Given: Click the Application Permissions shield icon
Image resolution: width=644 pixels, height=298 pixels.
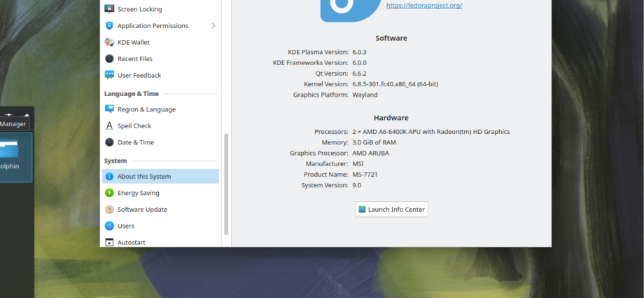Looking at the screenshot, I should pyautogui.click(x=109, y=25).
